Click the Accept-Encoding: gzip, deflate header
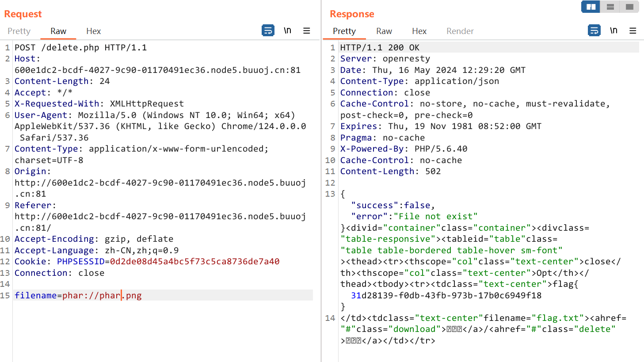 click(94, 239)
